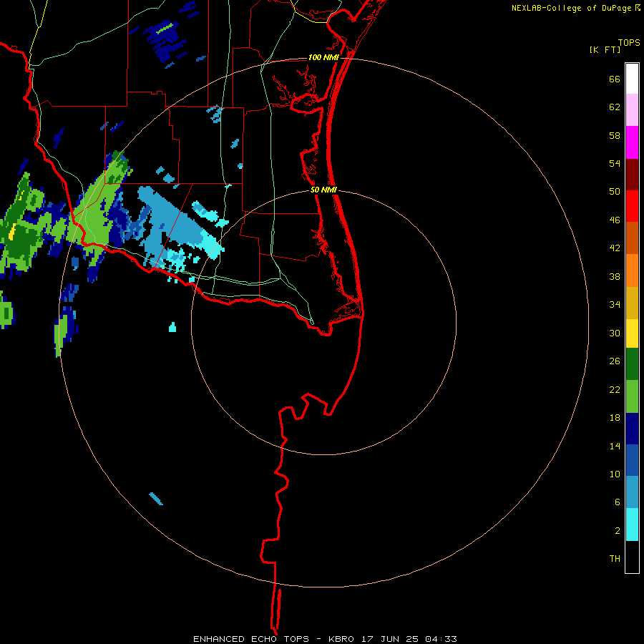Select the 22 value on the legend
This screenshot has width=644, height=644.
(x=615, y=389)
